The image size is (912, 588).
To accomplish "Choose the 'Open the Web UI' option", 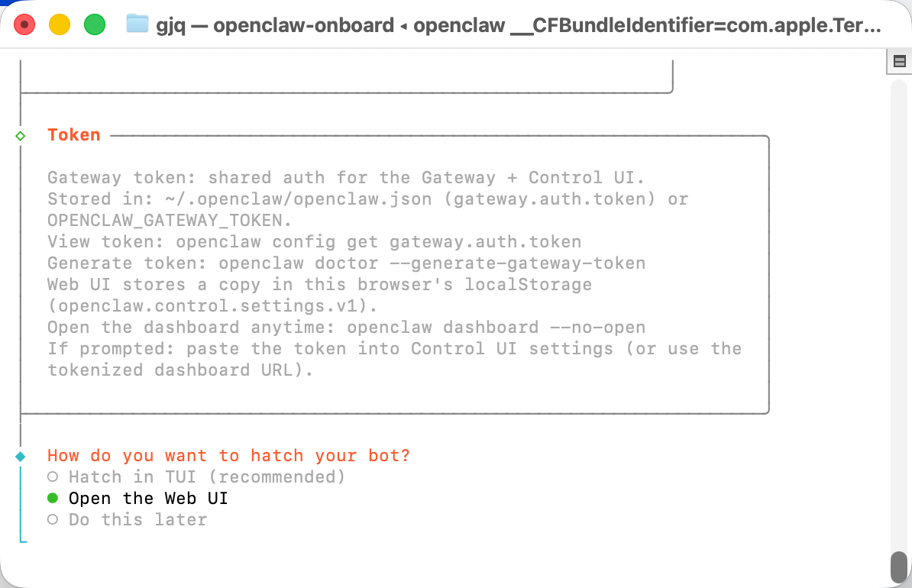I will [147, 499].
